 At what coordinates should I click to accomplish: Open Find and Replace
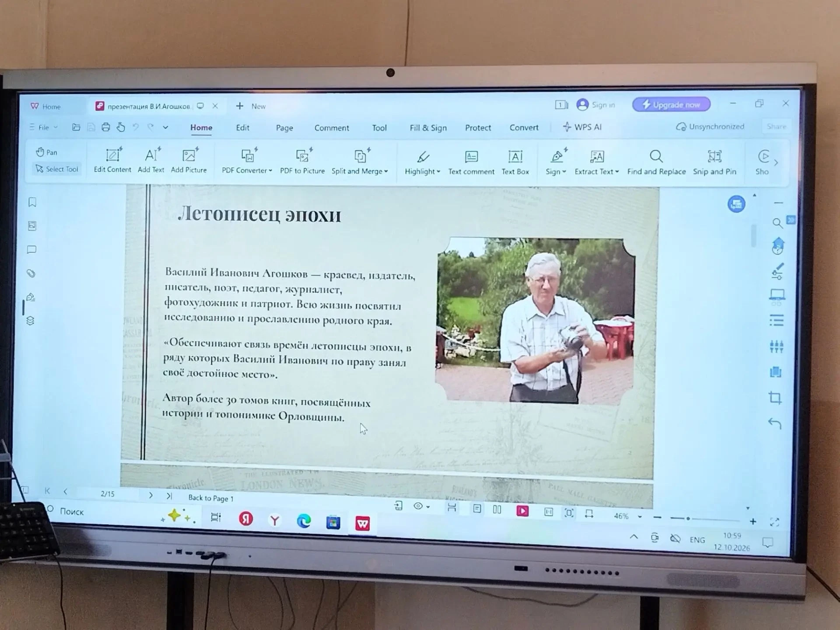[x=656, y=162]
